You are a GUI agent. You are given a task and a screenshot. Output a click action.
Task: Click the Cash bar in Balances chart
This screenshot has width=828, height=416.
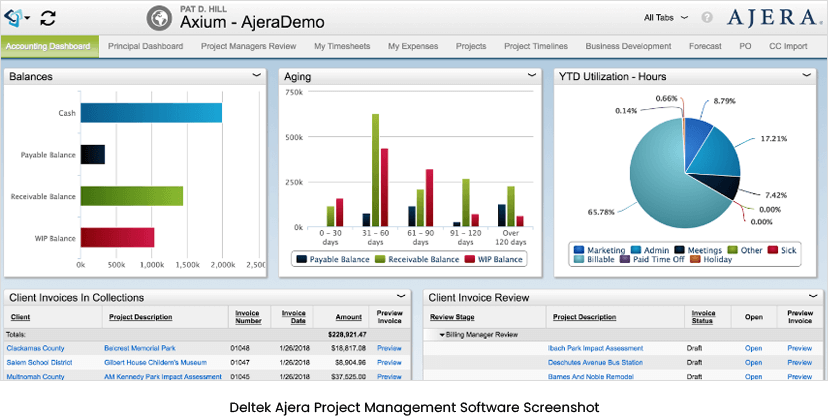point(151,113)
